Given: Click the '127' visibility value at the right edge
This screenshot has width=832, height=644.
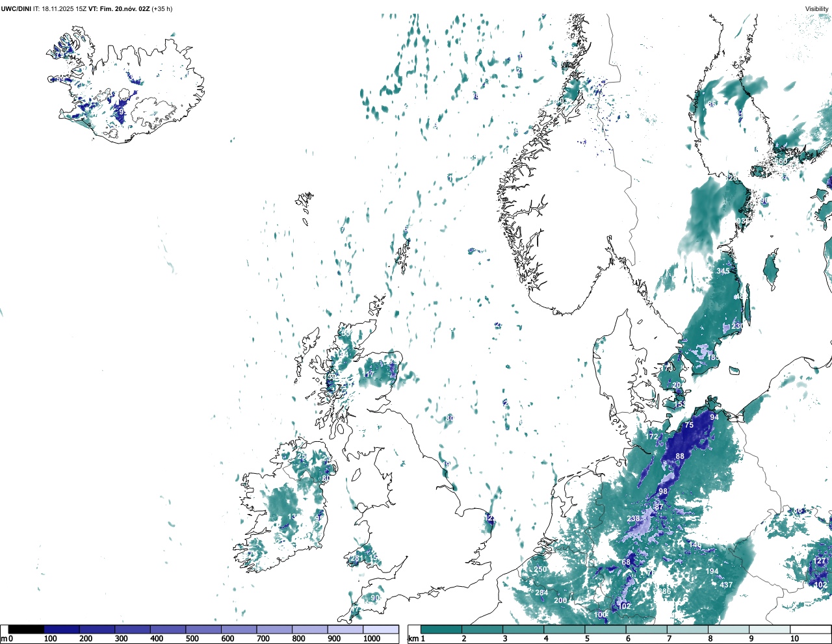Looking at the screenshot, I should 820,561.
